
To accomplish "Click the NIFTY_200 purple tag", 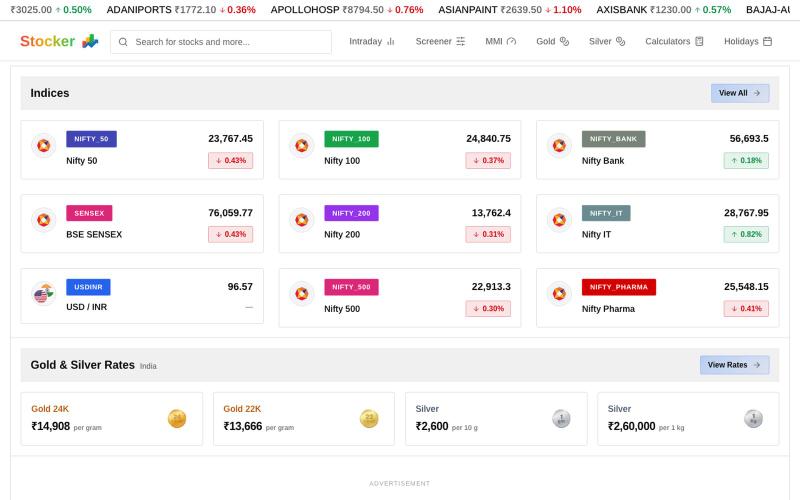I will tap(351, 213).
